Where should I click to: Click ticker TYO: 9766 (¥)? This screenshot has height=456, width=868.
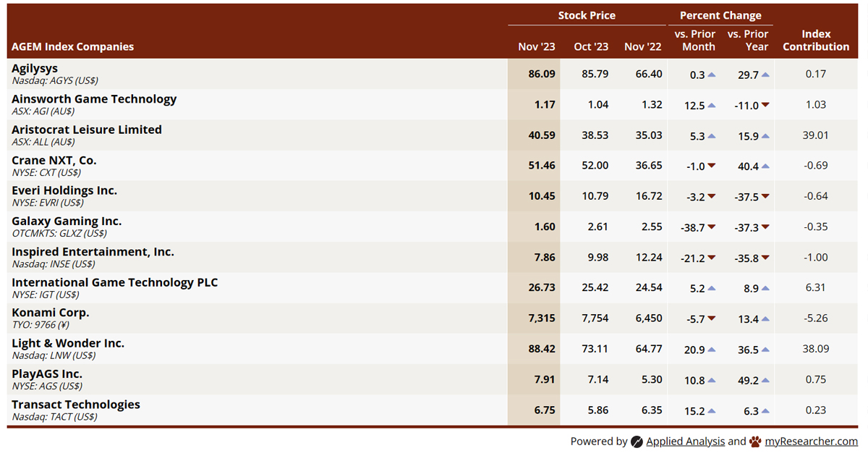click(x=41, y=325)
